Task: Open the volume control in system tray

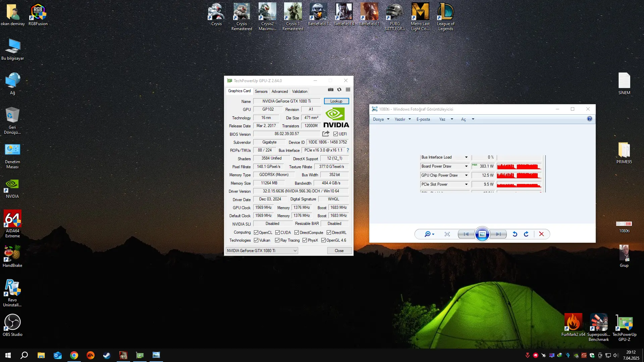Action: click(616, 355)
